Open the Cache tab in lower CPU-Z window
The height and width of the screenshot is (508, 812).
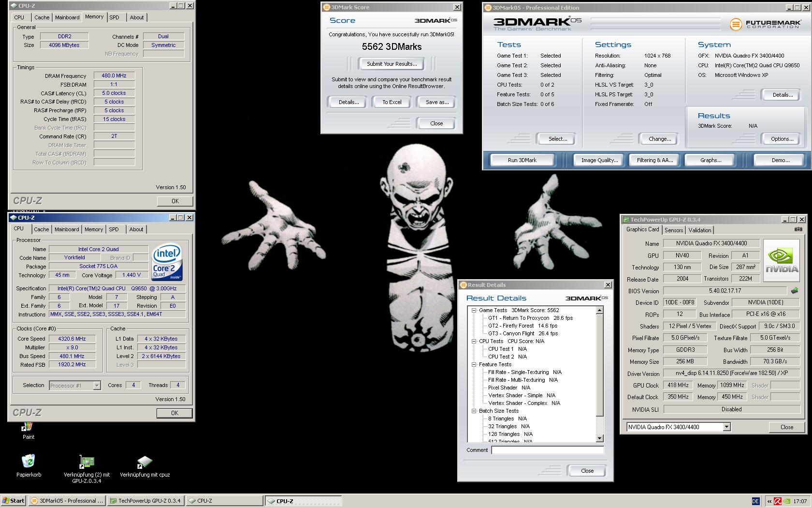coord(42,230)
